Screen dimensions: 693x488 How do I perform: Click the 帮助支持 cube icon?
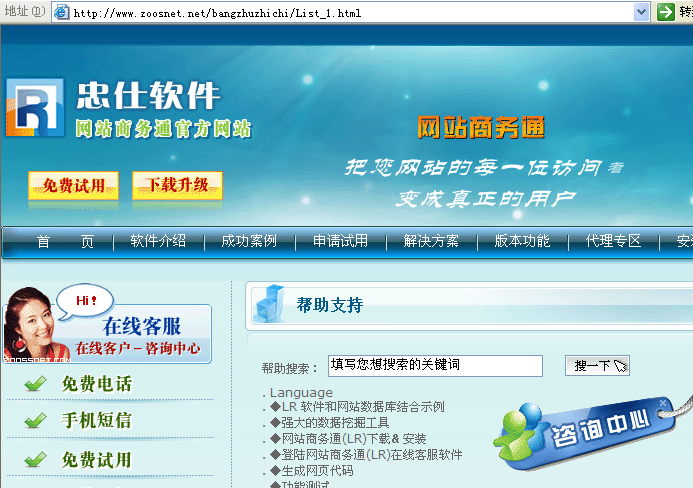pyautogui.click(x=268, y=304)
